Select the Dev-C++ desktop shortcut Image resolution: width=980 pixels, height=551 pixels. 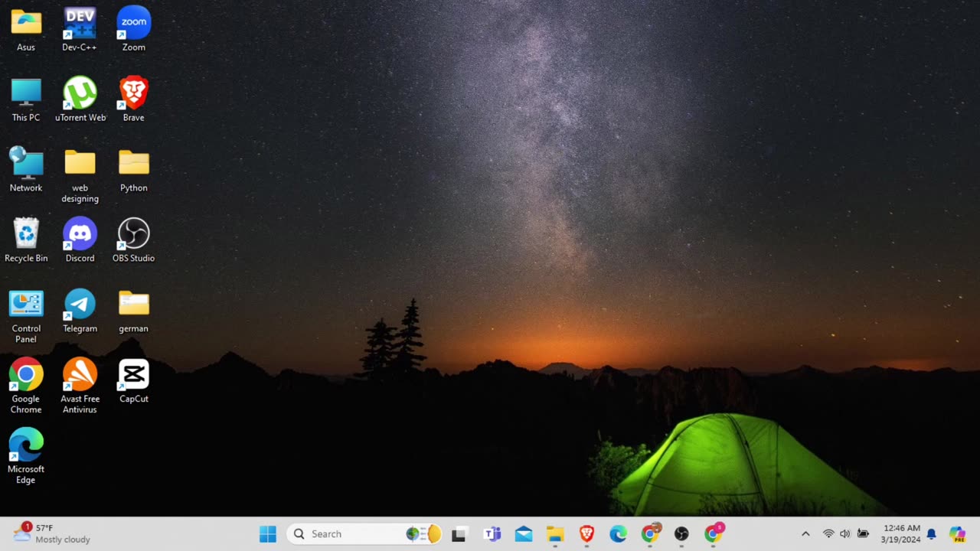pyautogui.click(x=80, y=30)
